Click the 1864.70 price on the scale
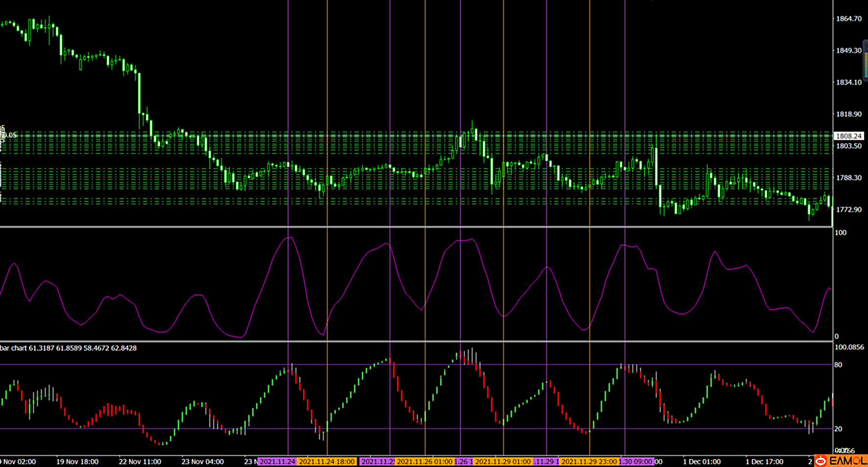868x467 pixels. [x=848, y=19]
